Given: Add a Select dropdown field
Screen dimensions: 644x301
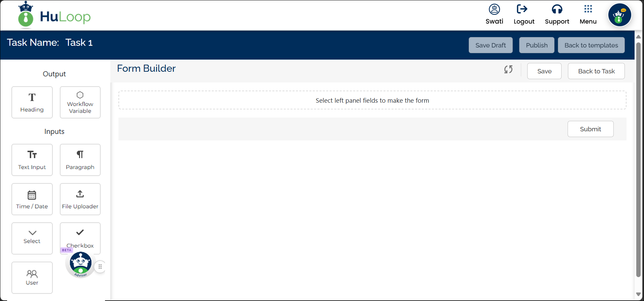Looking at the screenshot, I should [x=32, y=238].
